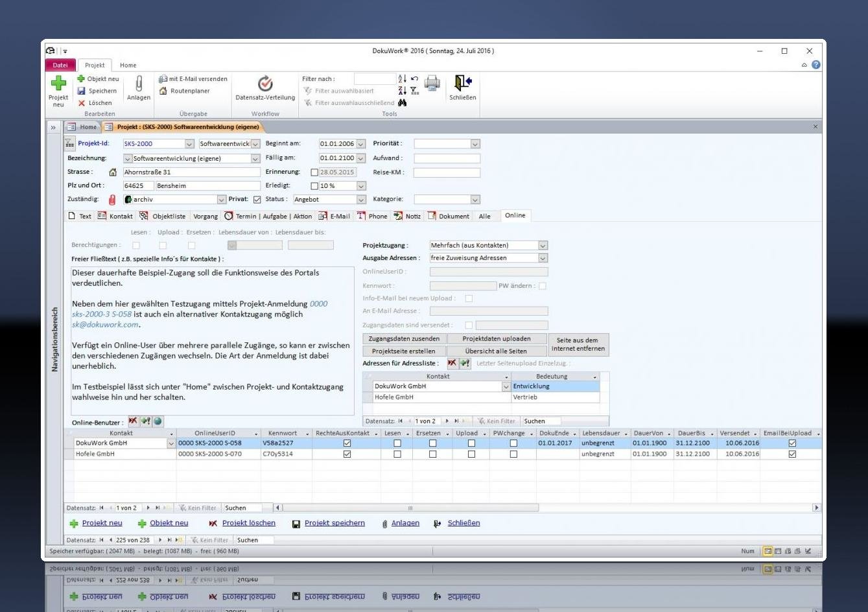This screenshot has height=612, width=868.
Task: Open Routenplaner from the ribbon
Action: pyautogui.click(x=185, y=91)
